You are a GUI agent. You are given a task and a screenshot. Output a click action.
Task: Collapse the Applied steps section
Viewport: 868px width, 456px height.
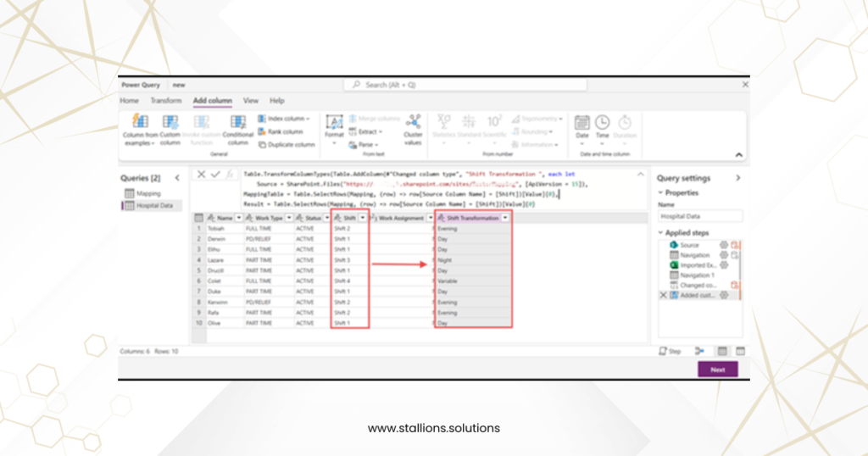(x=660, y=232)
